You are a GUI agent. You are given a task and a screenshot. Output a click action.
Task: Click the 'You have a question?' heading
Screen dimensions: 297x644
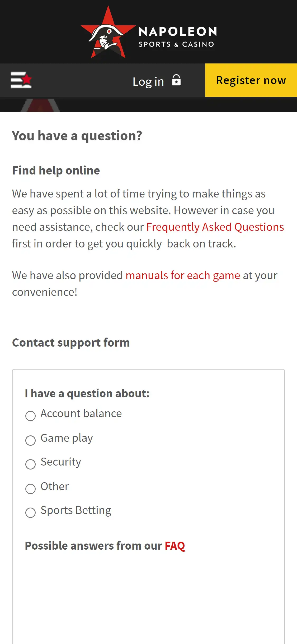[x=77, y=136]
